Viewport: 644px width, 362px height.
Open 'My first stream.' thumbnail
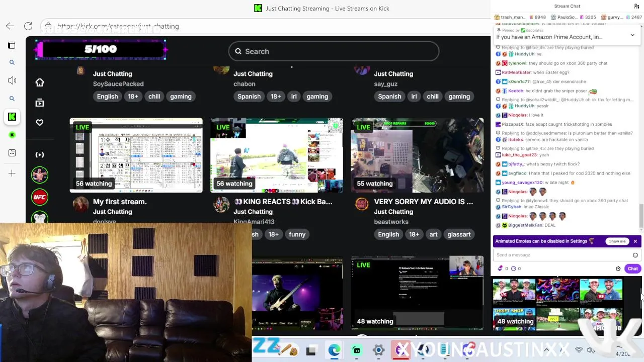click(136, 155)
